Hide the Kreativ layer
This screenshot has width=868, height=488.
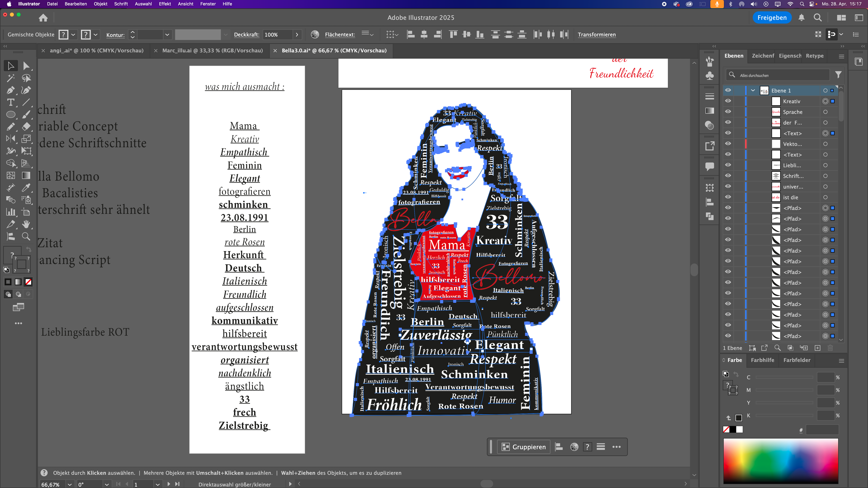tap(728, 101)
